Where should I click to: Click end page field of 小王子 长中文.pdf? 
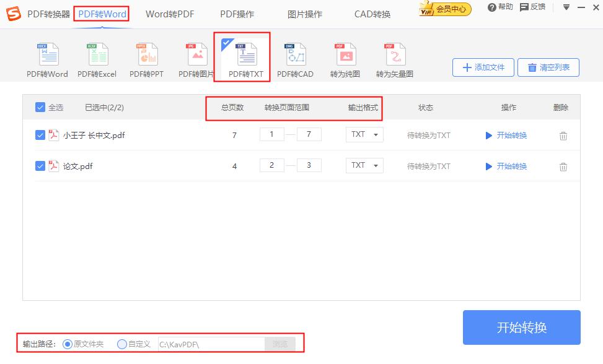pos(309,134)
